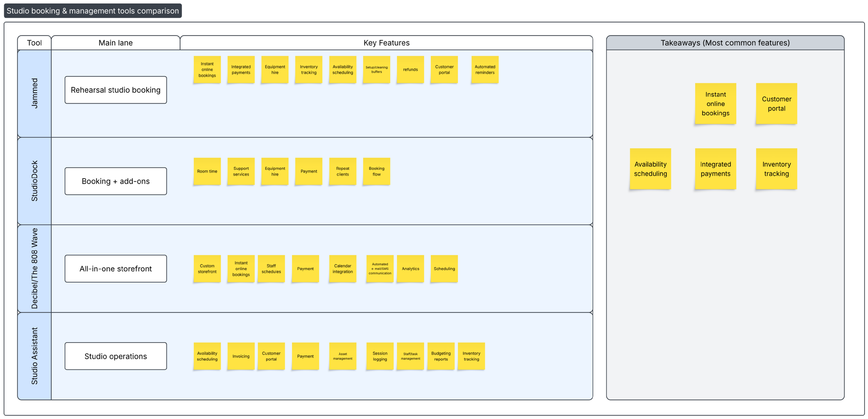This screenshot has width=868, height=419.
Task: Click "Availability scheduling" sticky in Studio Assistant row
Action: click(x=207, y=356)
